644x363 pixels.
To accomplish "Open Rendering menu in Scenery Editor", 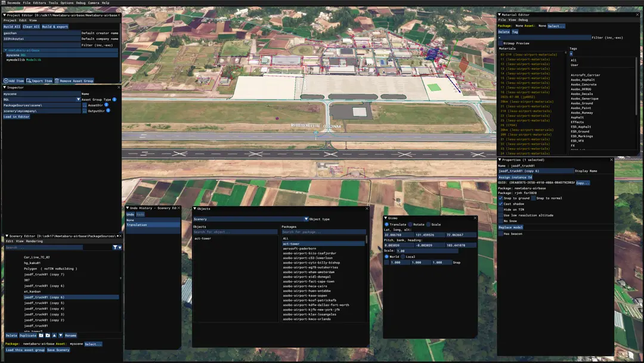I will pos(35,241).
